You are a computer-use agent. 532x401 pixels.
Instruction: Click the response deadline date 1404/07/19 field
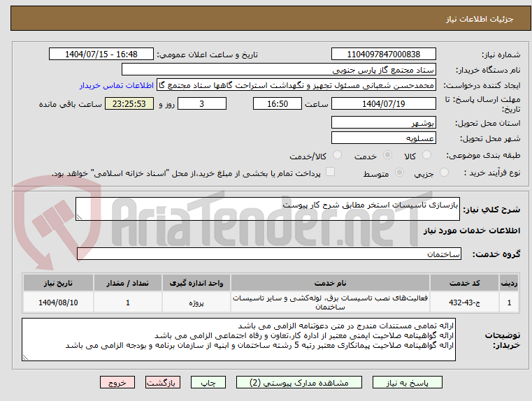383,103
